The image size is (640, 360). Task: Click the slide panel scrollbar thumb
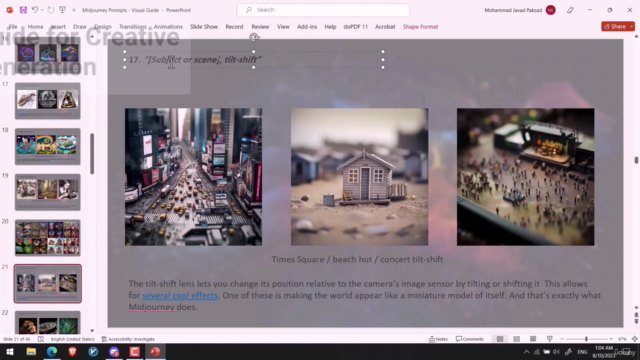point(92,153)
